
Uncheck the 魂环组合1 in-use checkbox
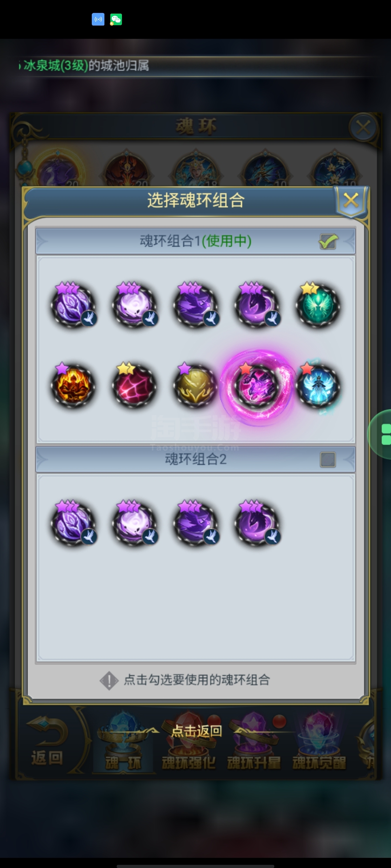point(328,241)
